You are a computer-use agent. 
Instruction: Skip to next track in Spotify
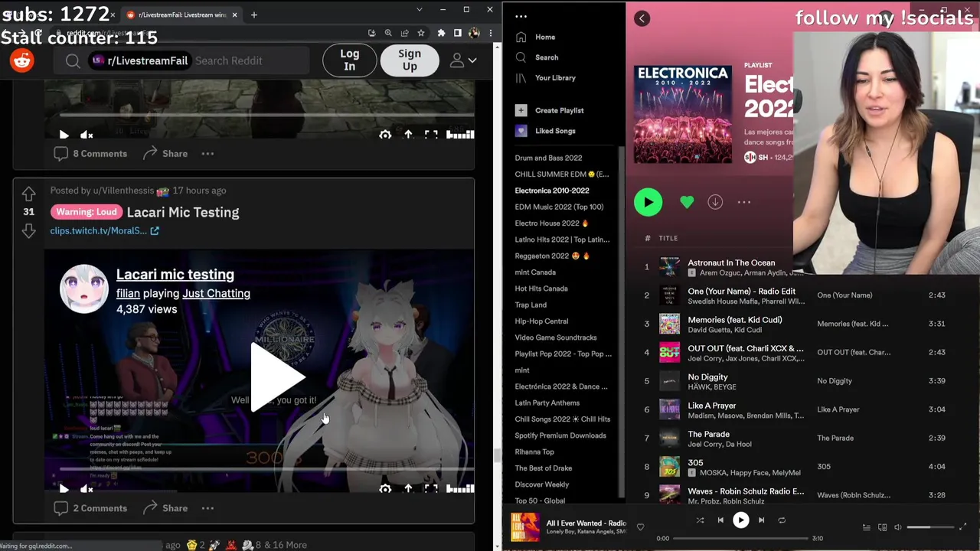pyautogui.click(x=761, y=520)
